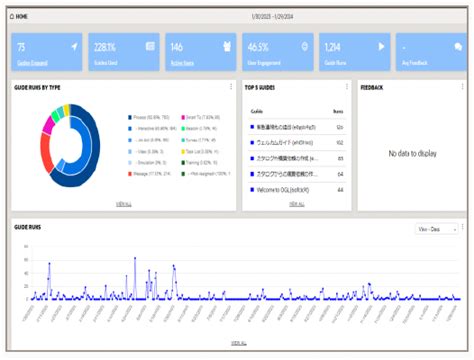Click the Home icon in header
This screenshot has width=474, height=360.
pyautogui.click(x=12, y=16)
